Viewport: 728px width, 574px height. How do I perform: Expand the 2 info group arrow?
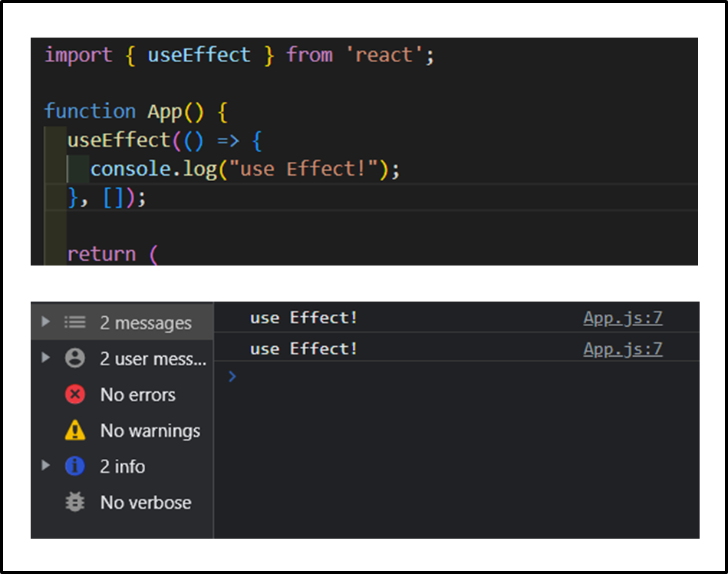pos(45,467)
